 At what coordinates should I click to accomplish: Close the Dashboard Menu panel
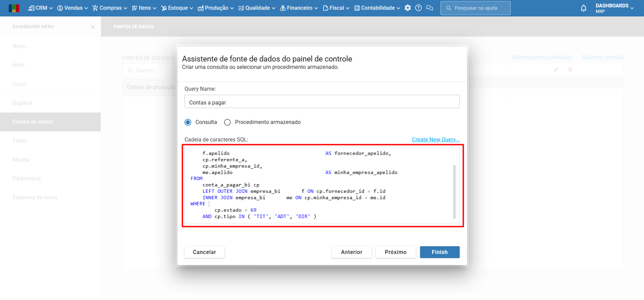[93, 27]
